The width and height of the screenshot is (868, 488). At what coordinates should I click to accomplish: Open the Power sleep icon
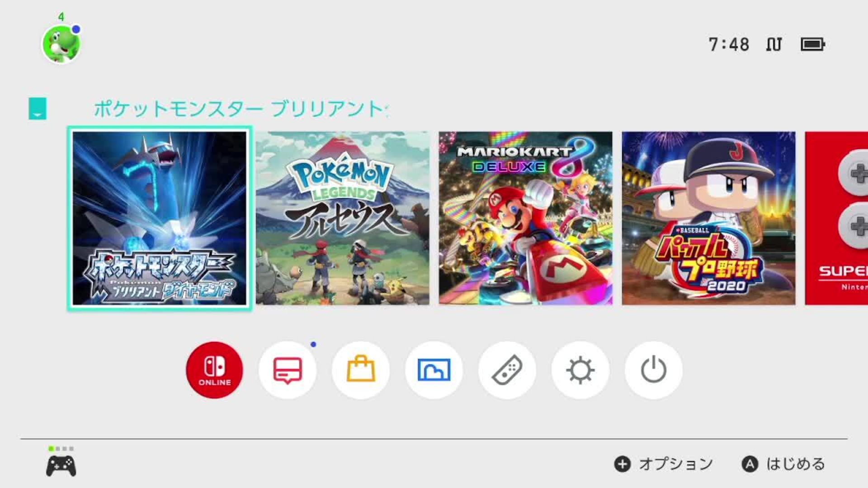pyautogui.click(x=654, y=370)
